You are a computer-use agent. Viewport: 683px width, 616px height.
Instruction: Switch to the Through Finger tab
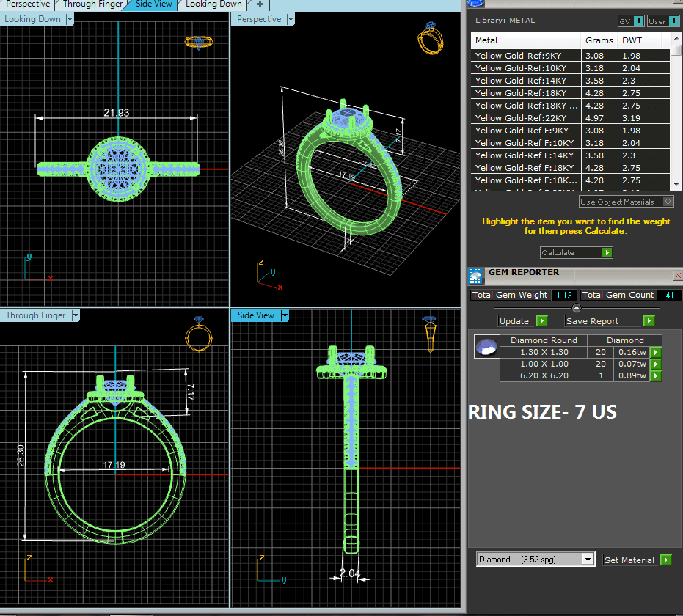coord(92,4)
